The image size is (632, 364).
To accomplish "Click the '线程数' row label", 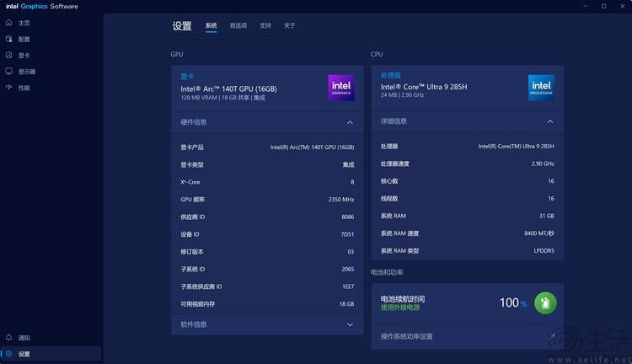I will pos(389,198).
